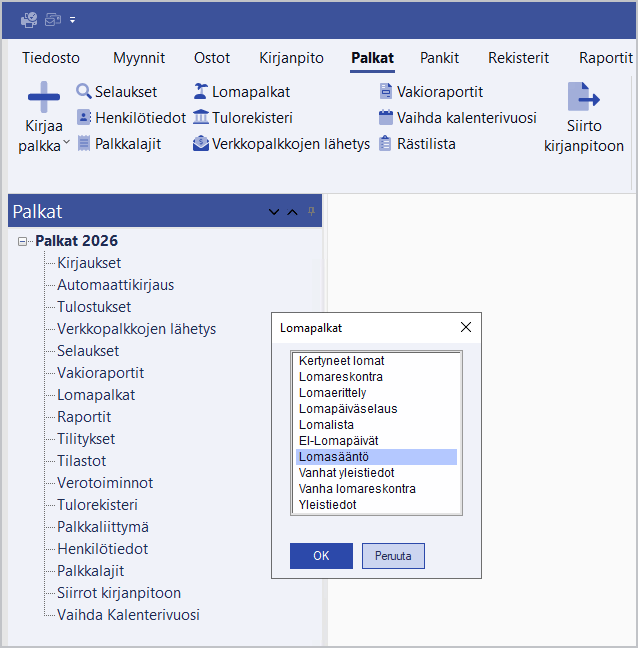Screen dimensions: 638x648
Task: Open Selaukset magnifier icon in ribbon
Action: tap(84, 92)
